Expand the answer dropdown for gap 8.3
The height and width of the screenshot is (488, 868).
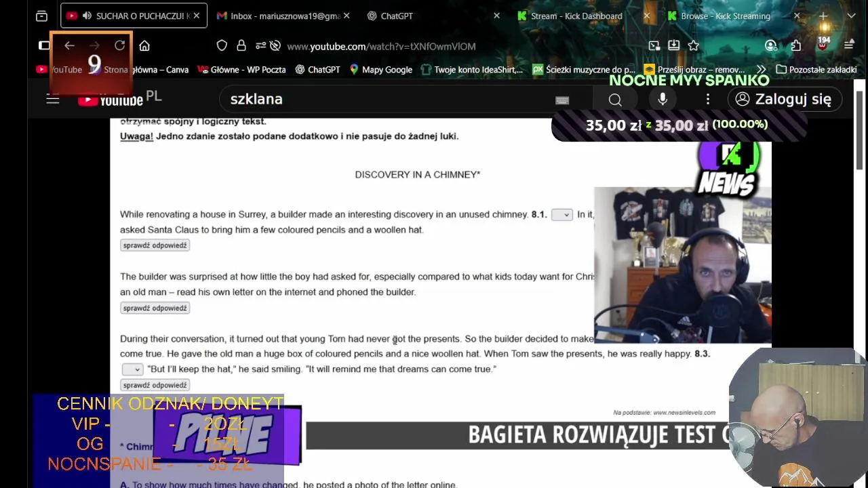click(132, 369)
